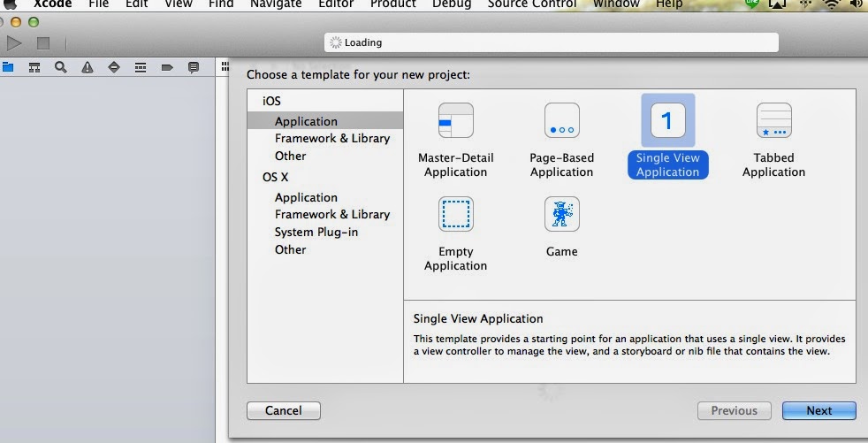868x443 pixels.
Task: Click the Run (play) button
Action: click(14, 42)
